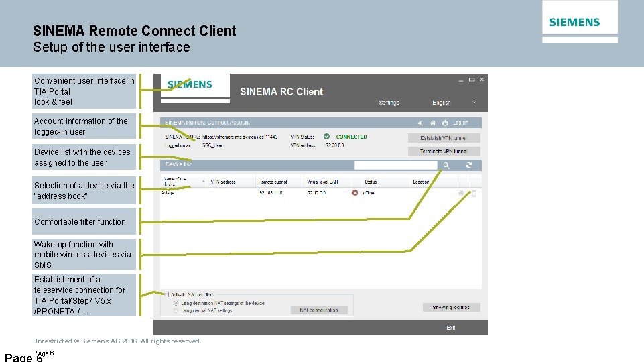This screenshot has width=644, height=362.
Task: Refresh the Device list with the reload icon
Action: tap(468, 165)
